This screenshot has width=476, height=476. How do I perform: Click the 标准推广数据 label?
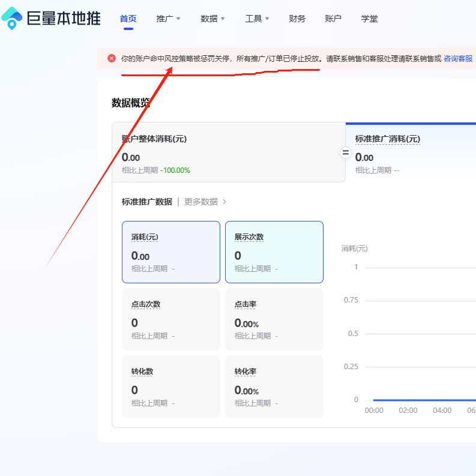coord(147,202)
